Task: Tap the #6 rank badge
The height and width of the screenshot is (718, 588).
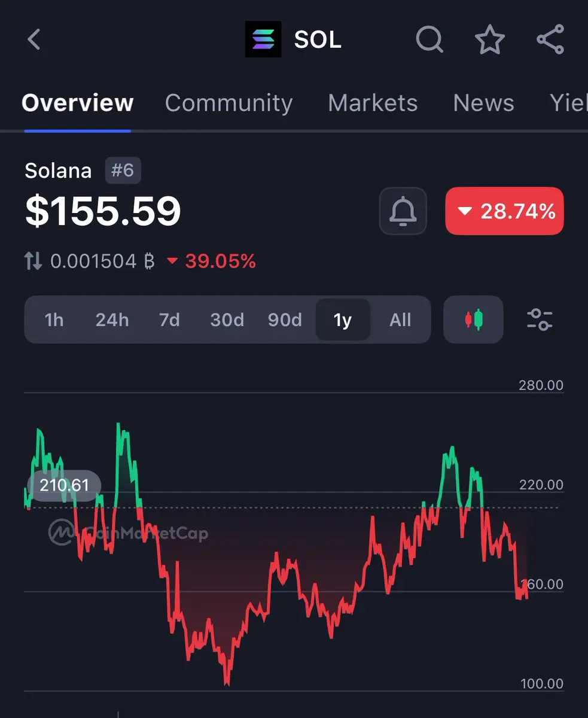Action: tap(123, 171)
